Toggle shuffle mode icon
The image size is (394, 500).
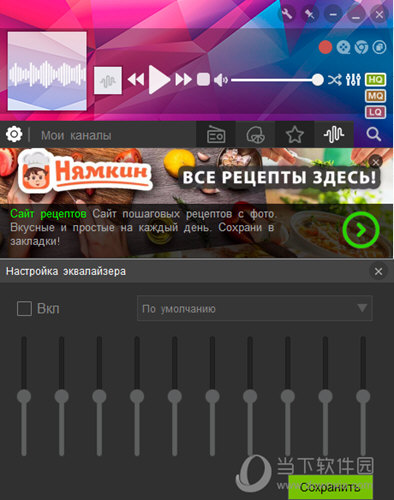click(334, 80)
